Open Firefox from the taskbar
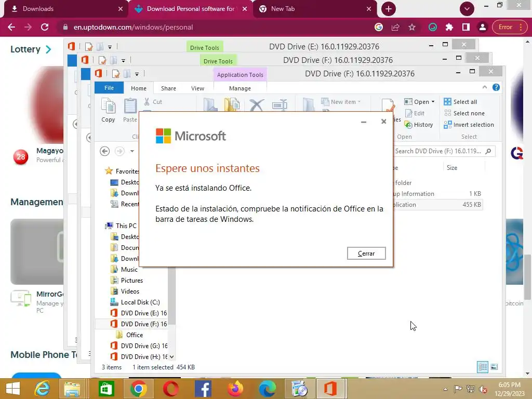This screenshot has height=399, width=532. tap(235, 388)
